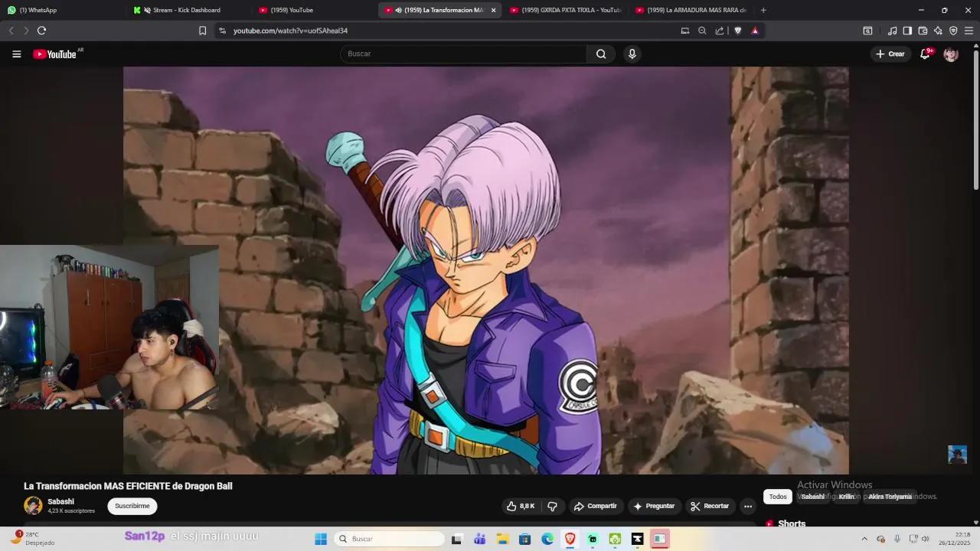Bookmark this page in address bar
Image resolution: width=980 pixels, height=551 pixels.
202,31
